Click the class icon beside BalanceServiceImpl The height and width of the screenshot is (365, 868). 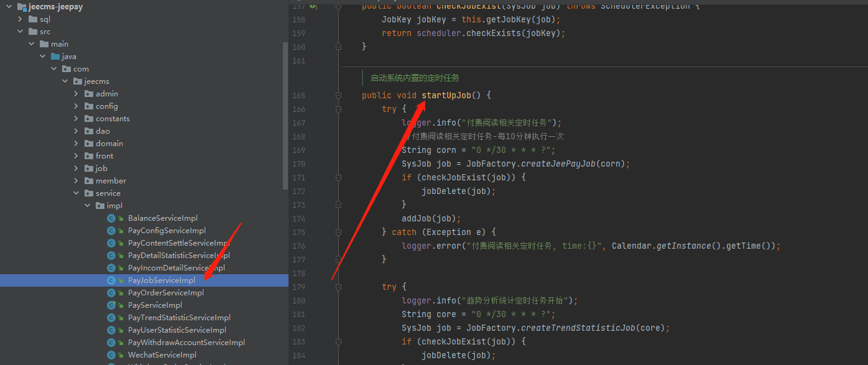click(x=111, y=218)
